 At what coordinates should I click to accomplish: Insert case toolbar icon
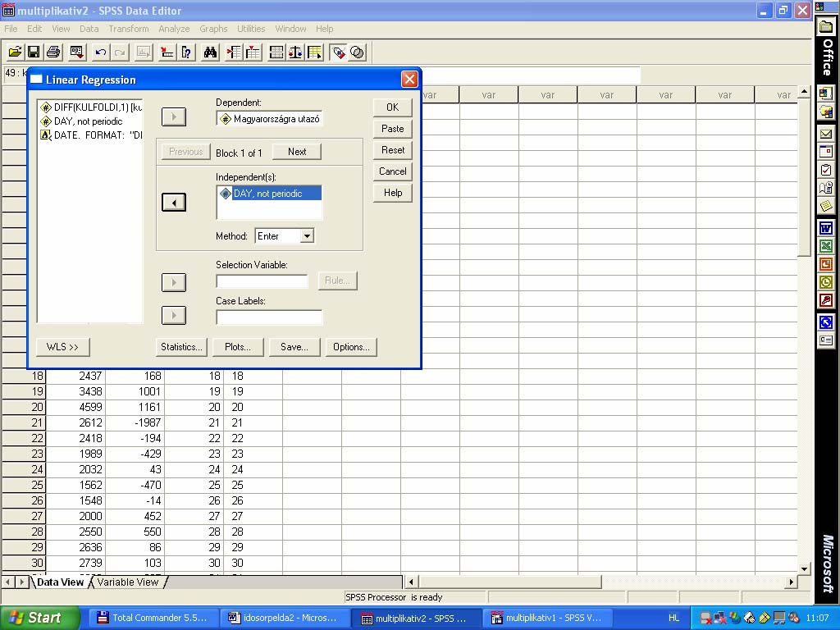(x=234, y=52)
